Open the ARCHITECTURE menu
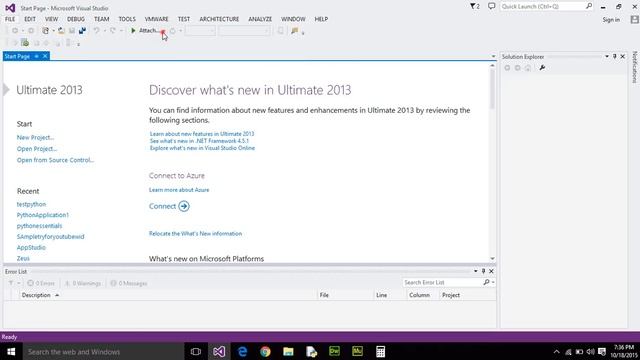This screenshot has width=640, height=360. pos(219,19)
